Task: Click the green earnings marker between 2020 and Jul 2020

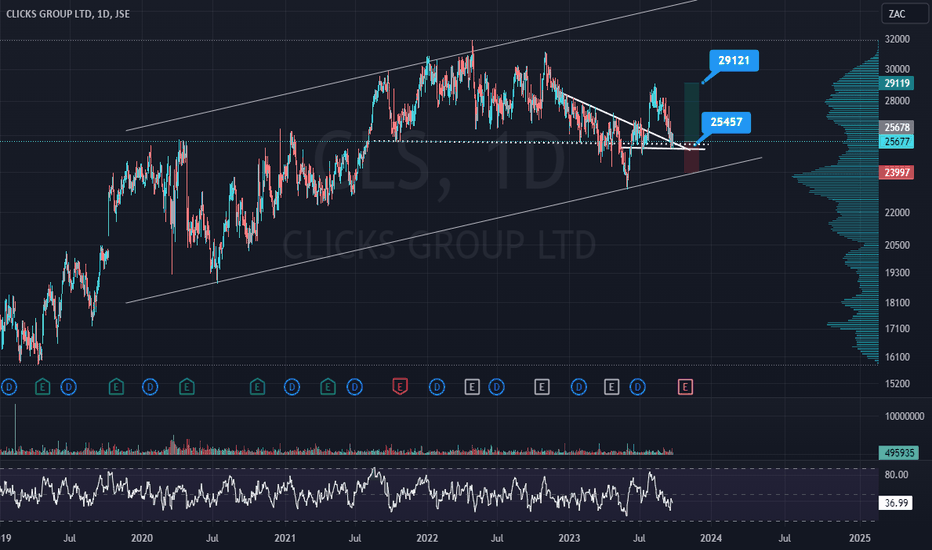Action: pos(187,388)
